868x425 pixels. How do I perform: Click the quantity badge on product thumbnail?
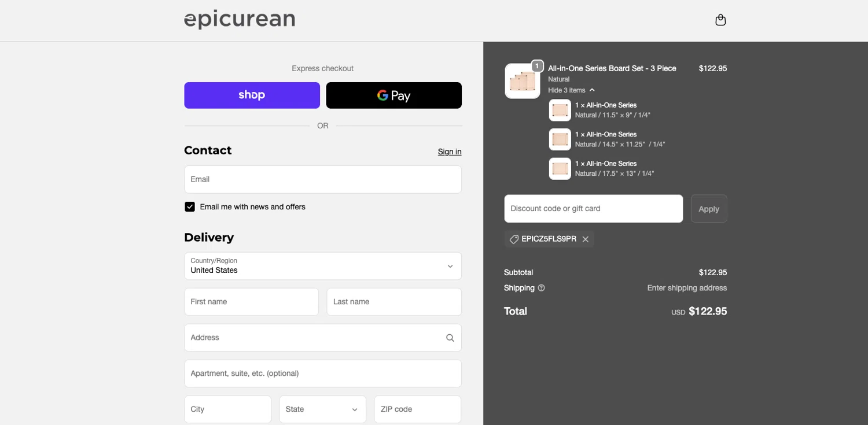537,66
